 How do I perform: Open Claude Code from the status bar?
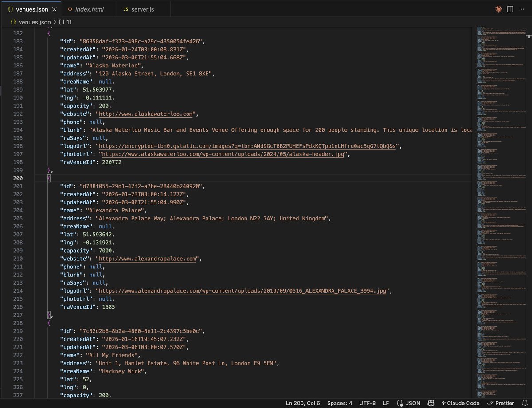460,403
